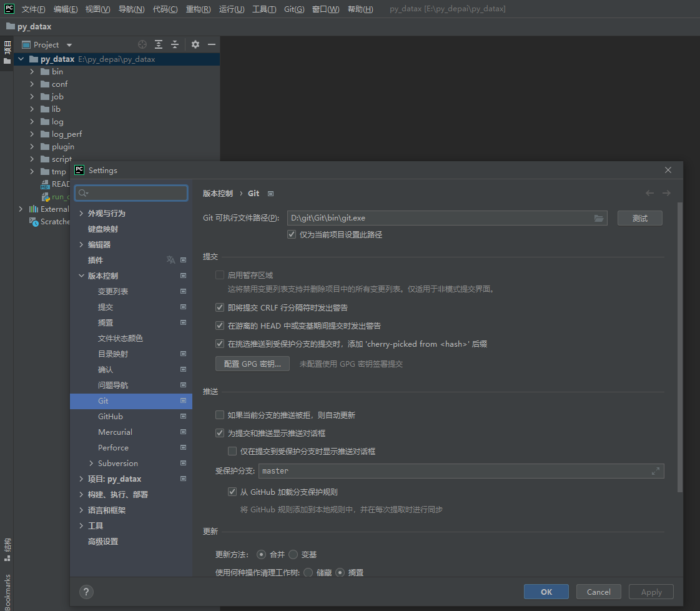
Task: Open help with the question mark button
Action: coord(86,592)
